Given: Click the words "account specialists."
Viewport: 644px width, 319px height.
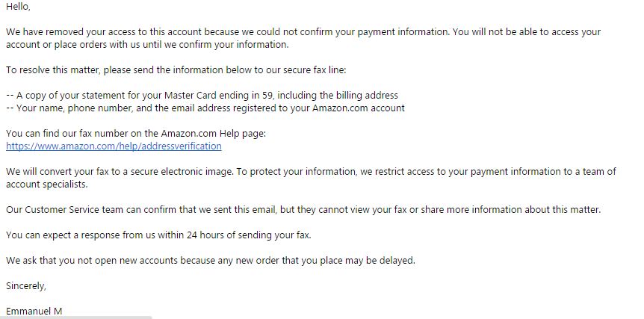Looking at the screenshot, I should pyautogui.click(x=47, y=184).
